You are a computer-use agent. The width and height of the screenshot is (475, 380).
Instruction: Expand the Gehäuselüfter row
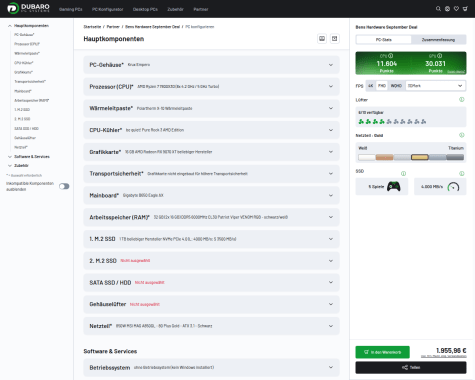tap(211, 304)
